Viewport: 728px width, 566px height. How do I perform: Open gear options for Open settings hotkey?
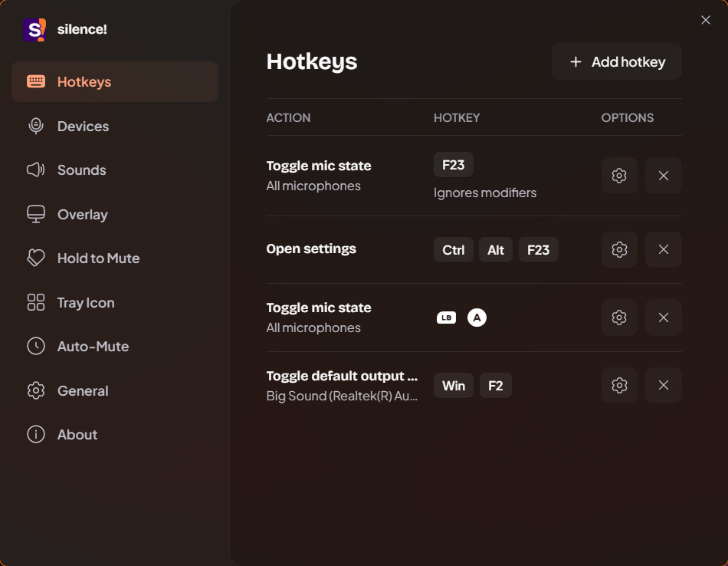click(619, 249)
